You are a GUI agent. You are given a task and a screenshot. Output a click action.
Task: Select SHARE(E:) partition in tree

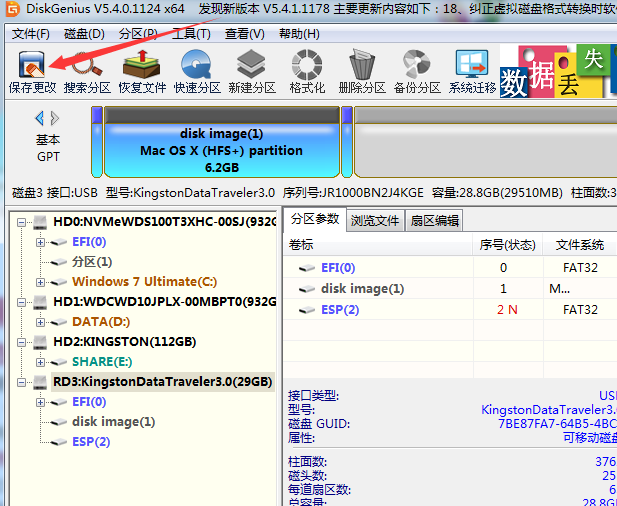(x=102, y=362)
